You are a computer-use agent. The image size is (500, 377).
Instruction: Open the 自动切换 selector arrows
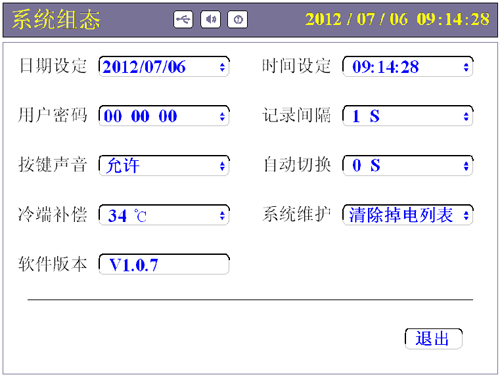(466, 166)
